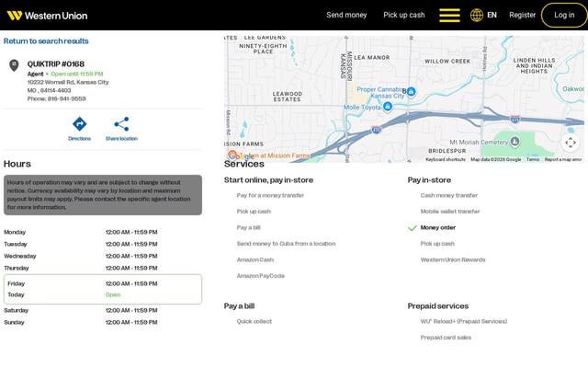Click the globe language icon
This screenshot has height=368, width=588.
pyautogui.click(x=477, y=15)
